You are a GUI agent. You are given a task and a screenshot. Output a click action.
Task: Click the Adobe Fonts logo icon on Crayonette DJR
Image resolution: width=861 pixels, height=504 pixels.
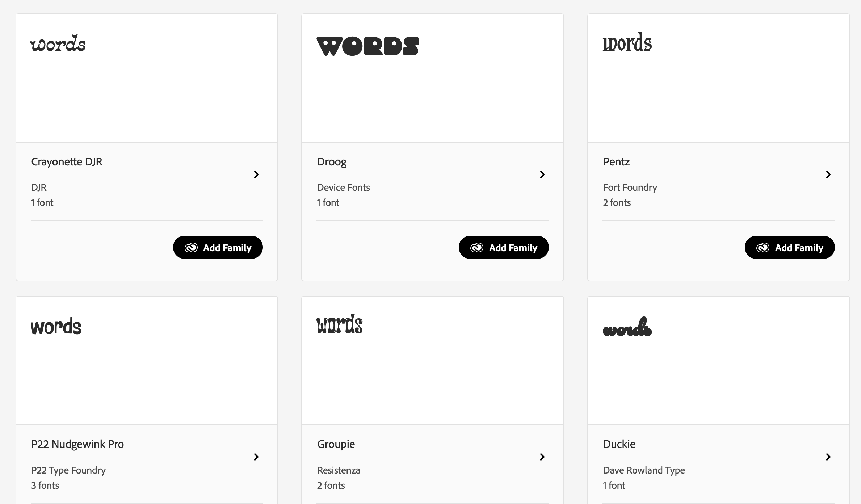click(191, 247)
